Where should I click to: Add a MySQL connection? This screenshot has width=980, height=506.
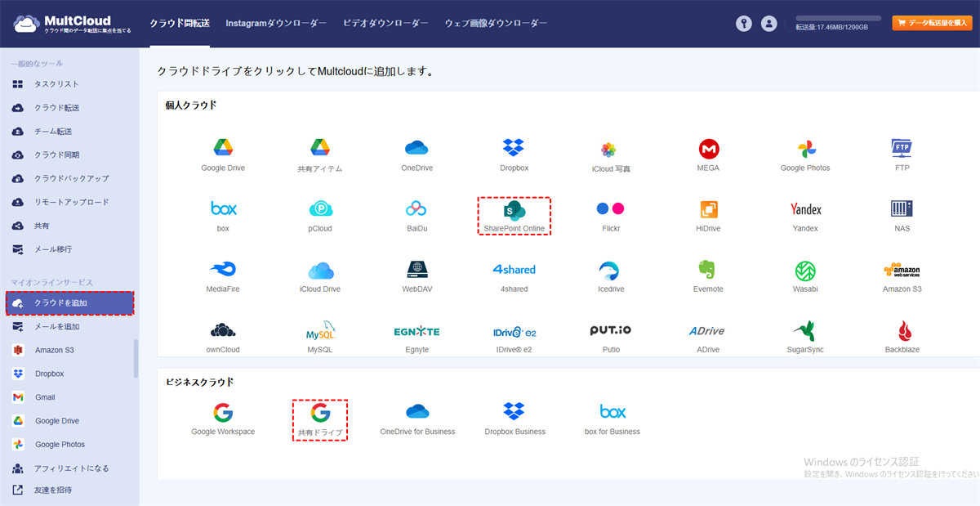(319, 336)
